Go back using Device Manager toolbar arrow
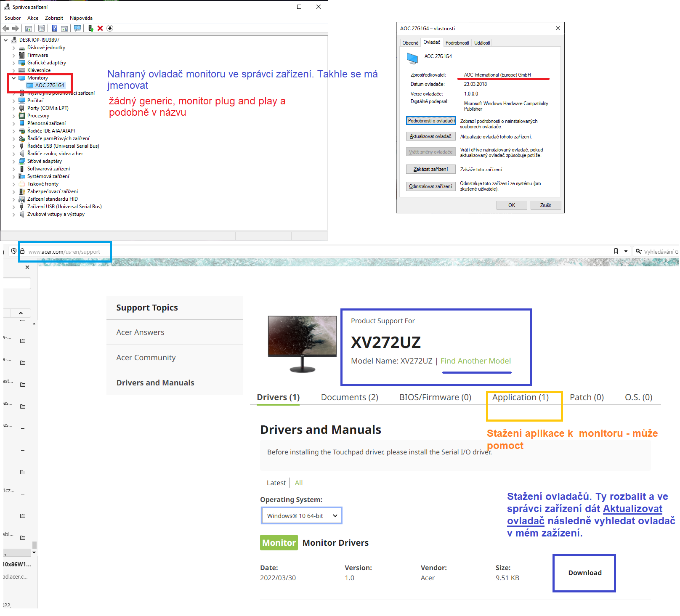The image size is (680, 616). click(x=6, y=28)
